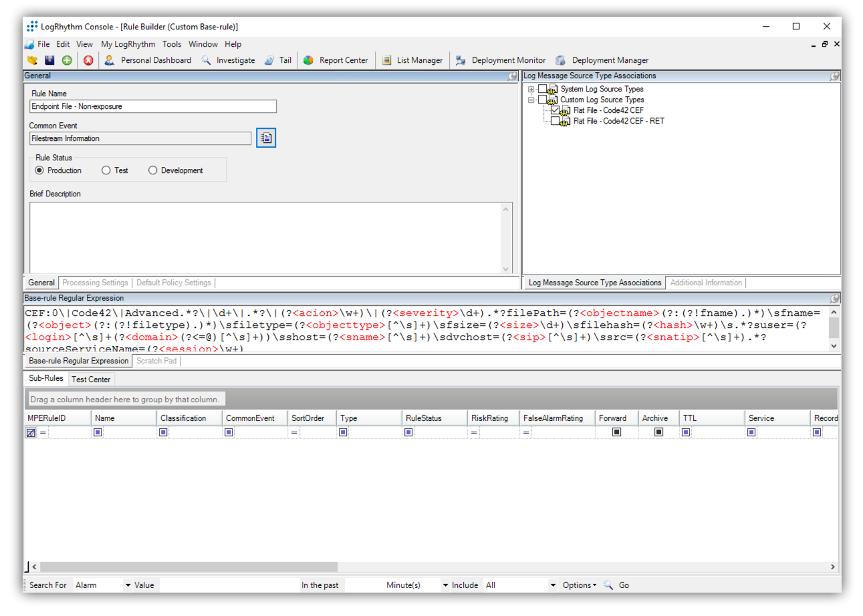Expand the System Log Source Types node
The image size is (863, 616).
click(x=531, y=89)
